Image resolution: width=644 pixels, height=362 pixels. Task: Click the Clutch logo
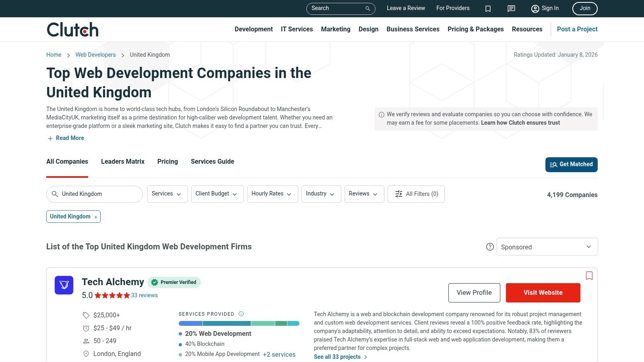(72, 29)
